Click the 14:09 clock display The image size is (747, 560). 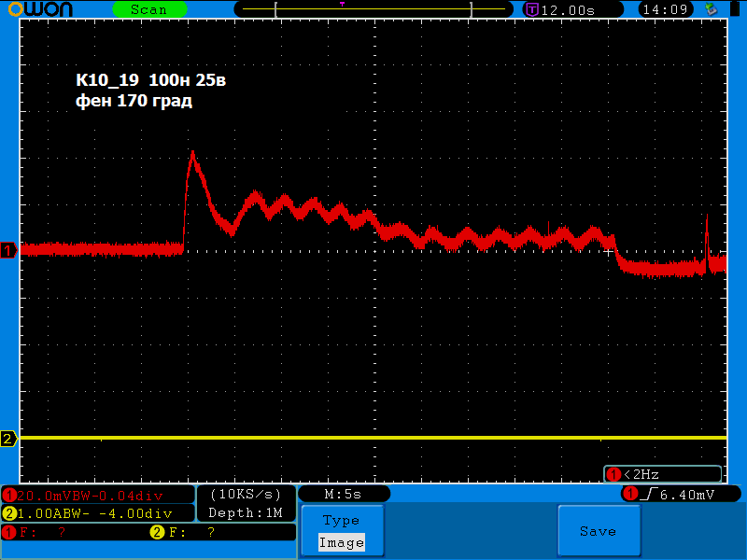667,9
